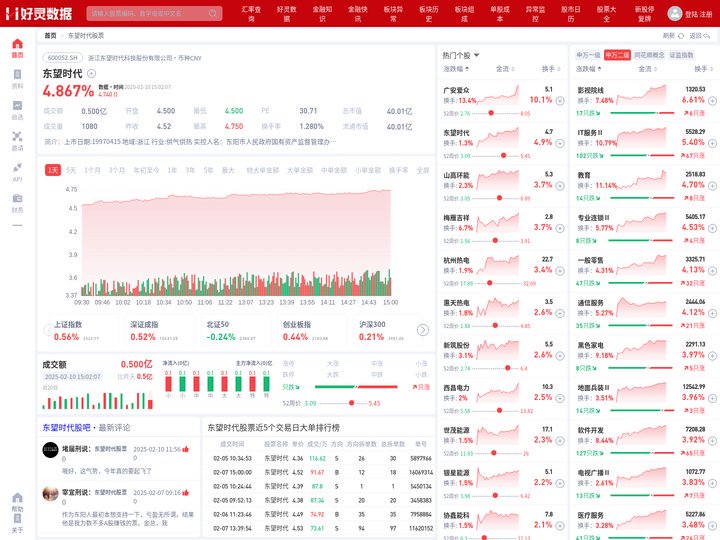
Task: Click the refresh 刷新 icon
Action: click(x=681, y=36)
